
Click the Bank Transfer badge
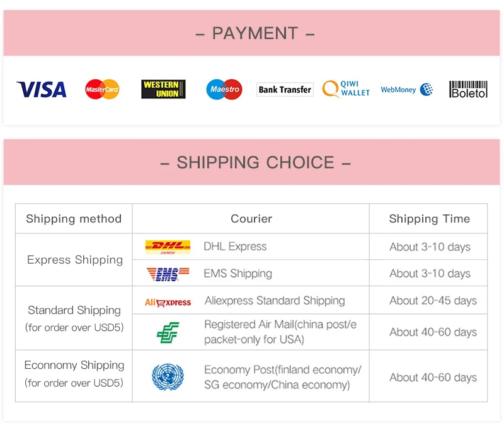tap(285, 90)
